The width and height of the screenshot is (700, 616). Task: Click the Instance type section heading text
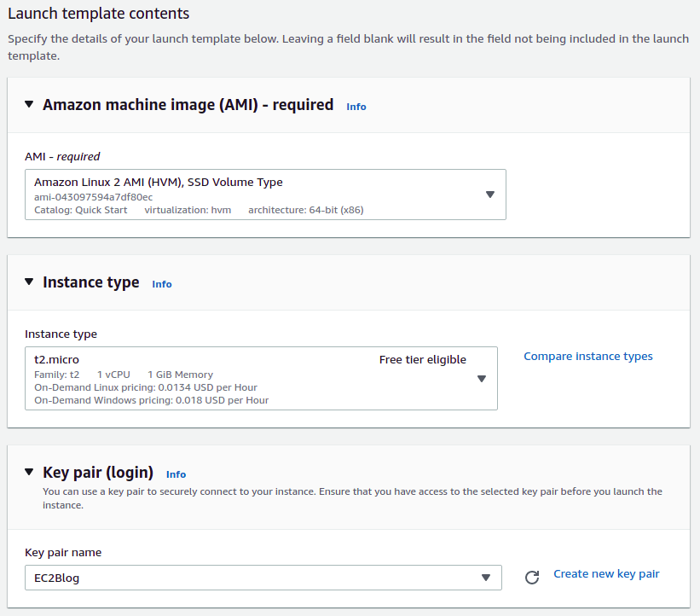[90, 282]
